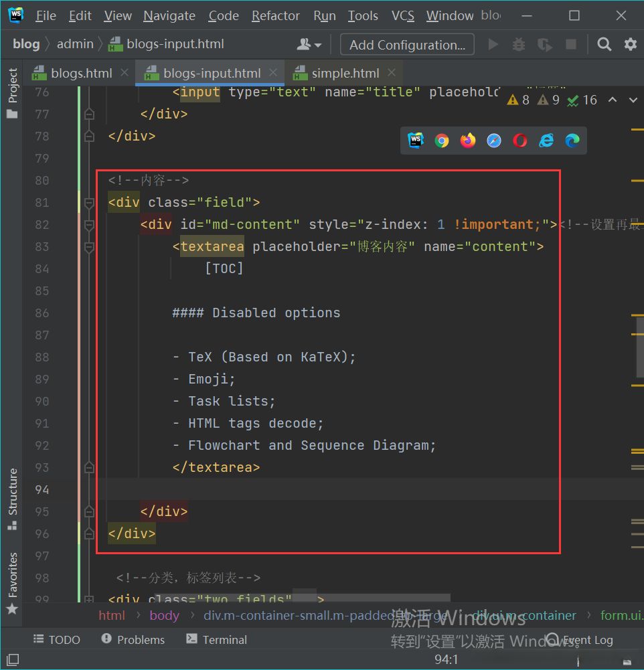This screenshot has height=670, width=644.
Task: Switch to the simple.html tab
Action: coord(344,73)
